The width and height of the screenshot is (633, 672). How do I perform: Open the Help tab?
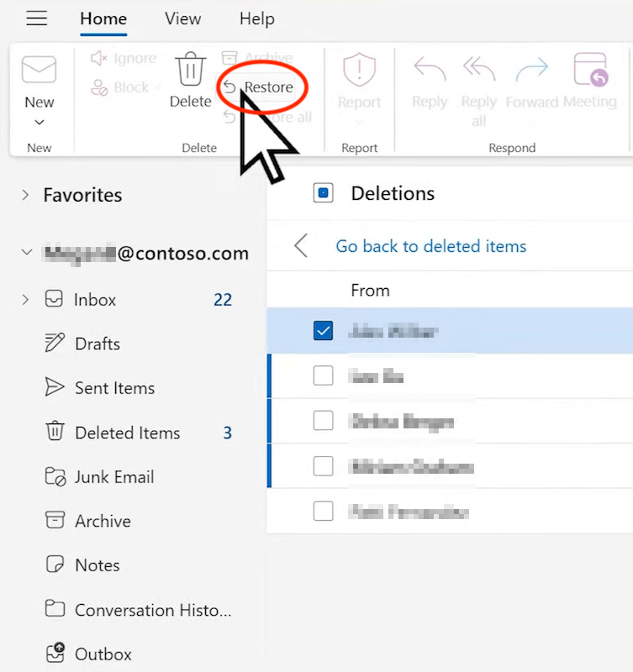257,18
